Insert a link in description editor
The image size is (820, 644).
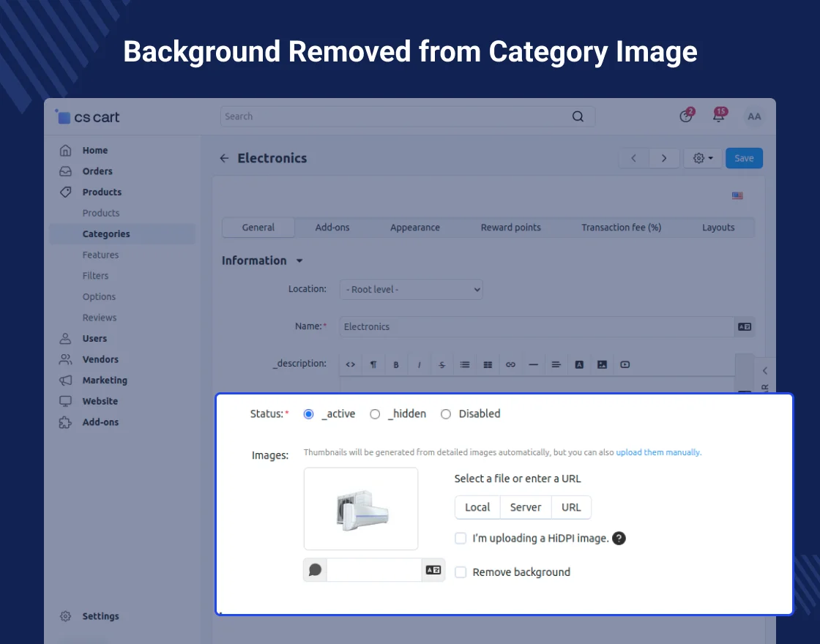(x=511, y=364)
